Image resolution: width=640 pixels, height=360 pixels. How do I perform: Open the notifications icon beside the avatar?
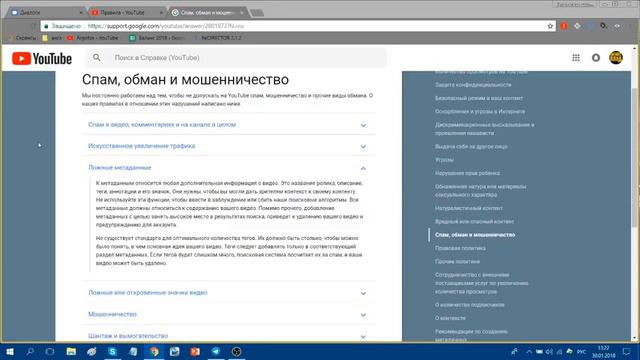[x=596, y=58]
